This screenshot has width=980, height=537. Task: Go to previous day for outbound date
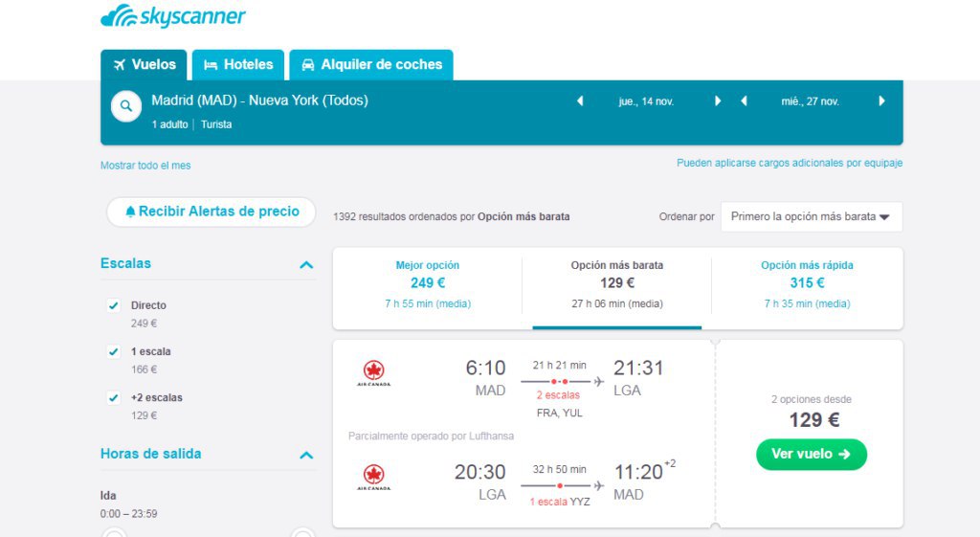[x=580, y=101]
